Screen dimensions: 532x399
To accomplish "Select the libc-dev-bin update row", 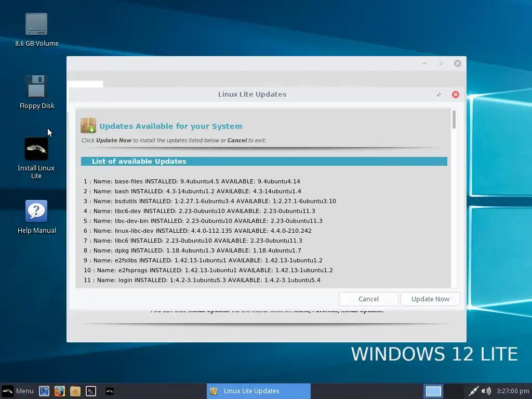I will click(x=203, y=220).
